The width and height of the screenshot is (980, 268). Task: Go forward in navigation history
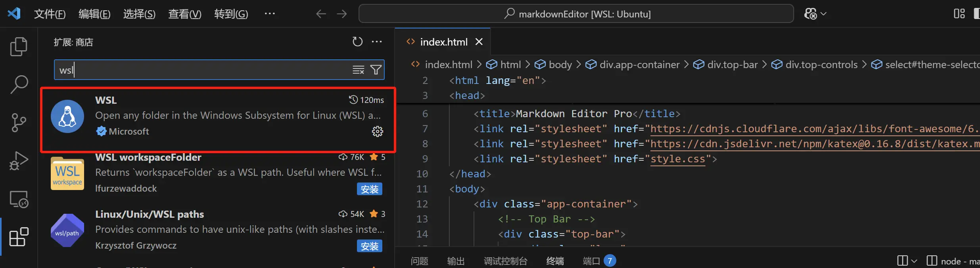(x=341, y=14)
